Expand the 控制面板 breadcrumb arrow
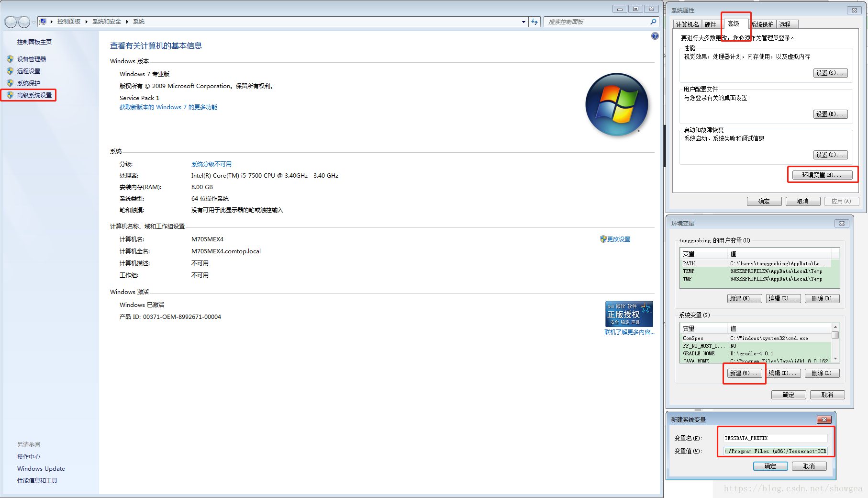This screenshot has height=498, width=868. [x=87, y=22]
